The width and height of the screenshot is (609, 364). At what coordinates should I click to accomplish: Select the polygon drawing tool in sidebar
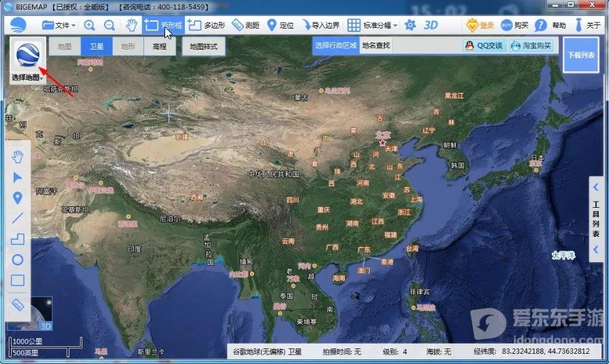(x=18, y=239)
